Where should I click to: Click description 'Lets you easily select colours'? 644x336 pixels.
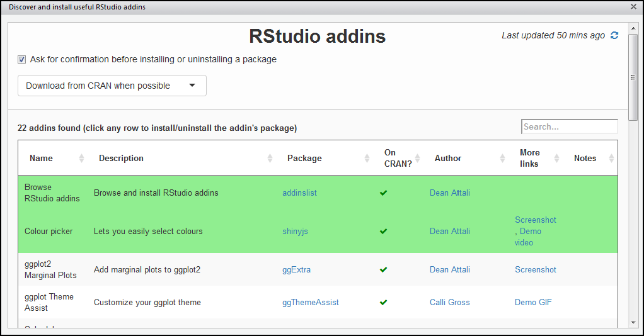click(x=148, y=232)
